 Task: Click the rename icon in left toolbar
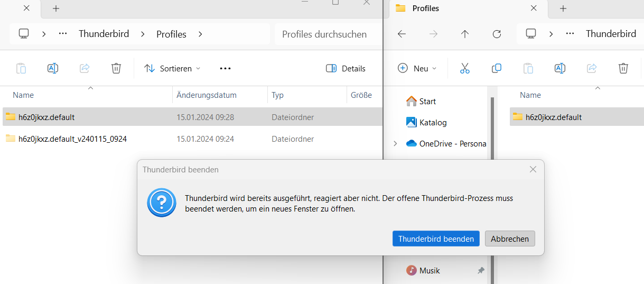53,68
